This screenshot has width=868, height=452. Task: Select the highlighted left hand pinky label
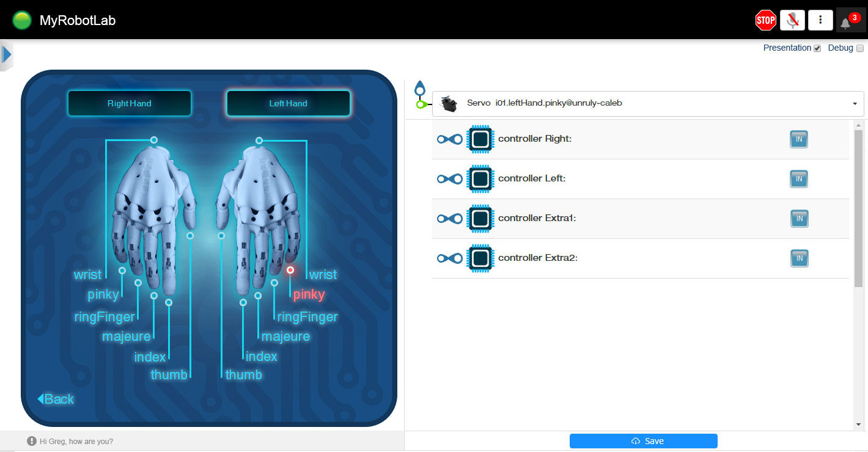(x=309, y=294)
